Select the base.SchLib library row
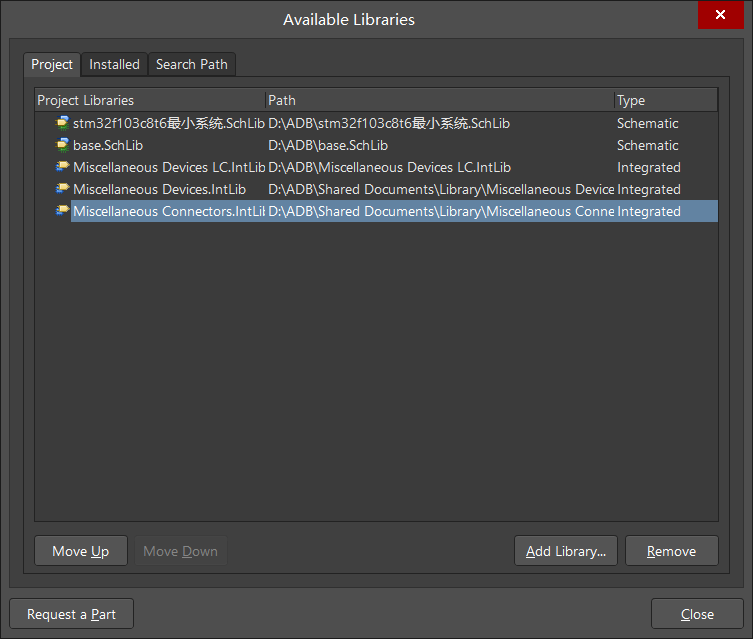The height and width of the screenshot is (639, 753). (x=376, y=145)
